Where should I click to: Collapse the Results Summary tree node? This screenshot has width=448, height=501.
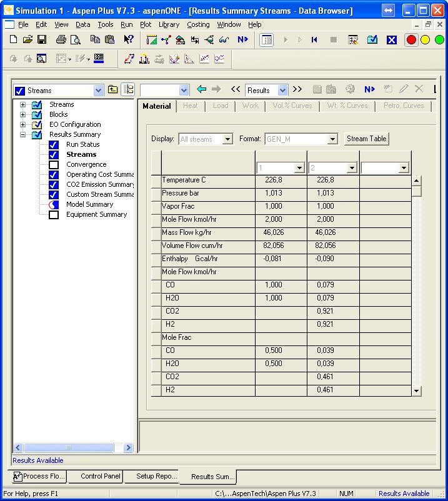(x=22, y=134)
